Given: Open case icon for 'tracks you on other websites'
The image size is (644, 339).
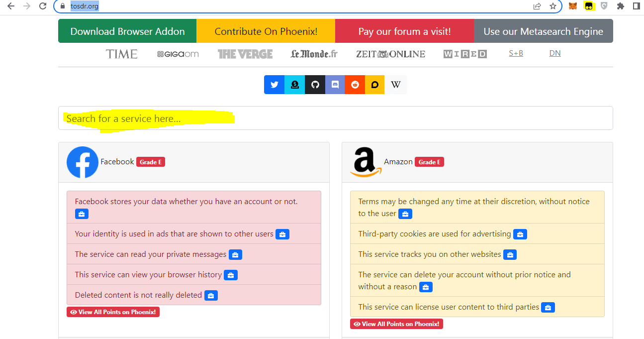Looking at the screenshot, I should pos(510,255).
